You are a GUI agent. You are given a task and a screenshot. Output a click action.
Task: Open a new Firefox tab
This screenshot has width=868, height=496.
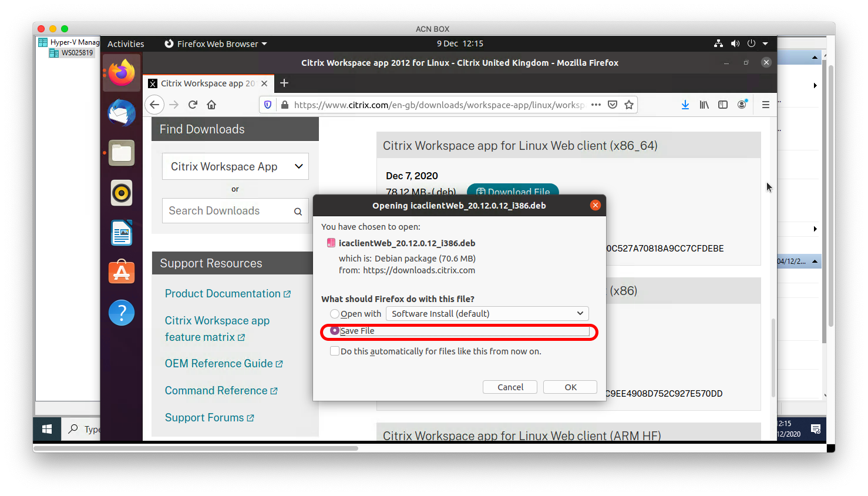(x=284, y=83)
